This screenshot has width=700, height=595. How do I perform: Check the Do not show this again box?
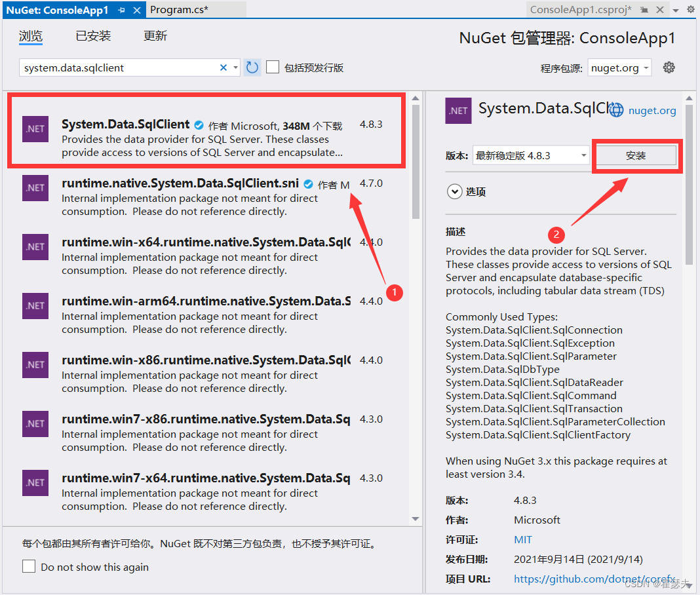pyautogui.click(x=29, y=566)
